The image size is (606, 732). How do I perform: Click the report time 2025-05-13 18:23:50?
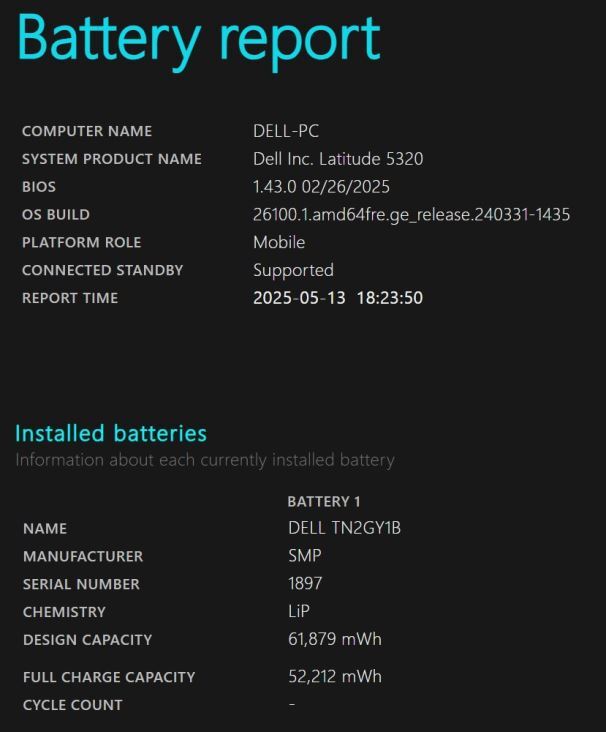[x=338, y=298]
